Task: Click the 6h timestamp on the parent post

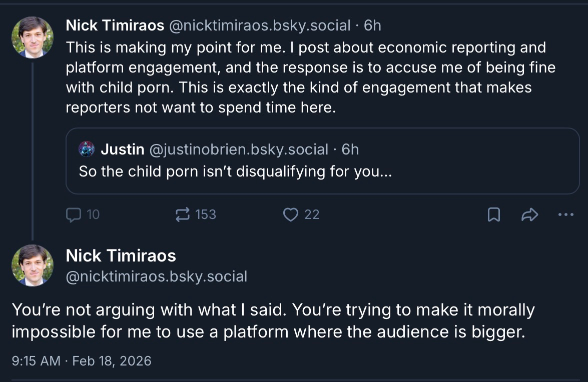Action: tap(373, 25)
